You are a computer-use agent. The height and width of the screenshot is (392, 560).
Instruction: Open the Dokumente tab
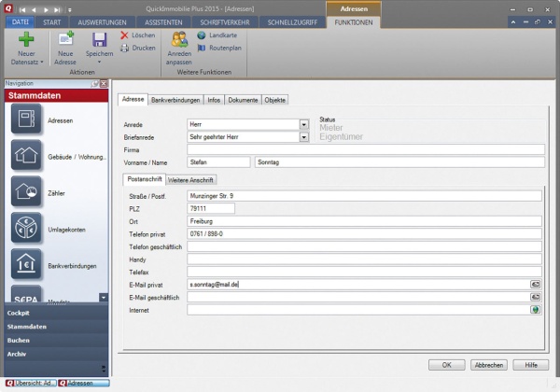243,100
